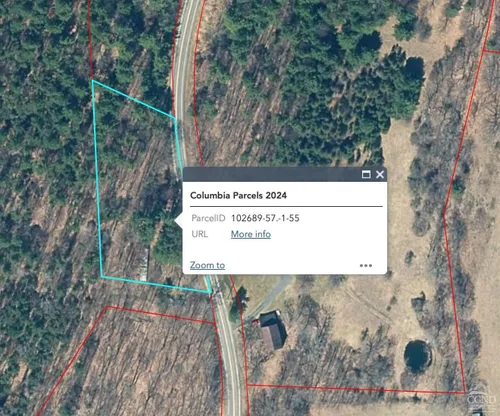Click the ParcelID value 102689-57.-1-55

click(265, 218)
